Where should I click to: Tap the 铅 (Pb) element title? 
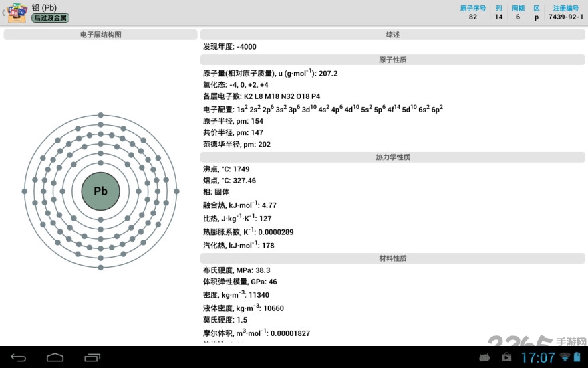tap(44, 7)
